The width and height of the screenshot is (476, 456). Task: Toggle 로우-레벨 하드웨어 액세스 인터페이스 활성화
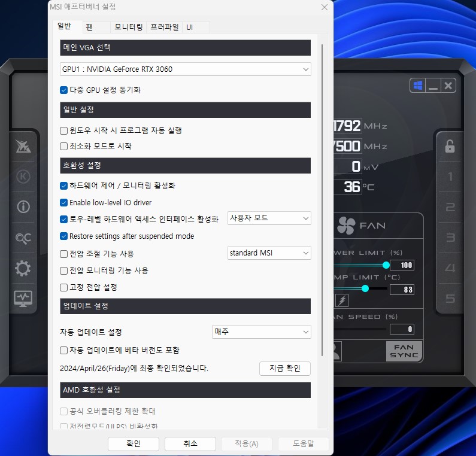click(x=63, y=220)
